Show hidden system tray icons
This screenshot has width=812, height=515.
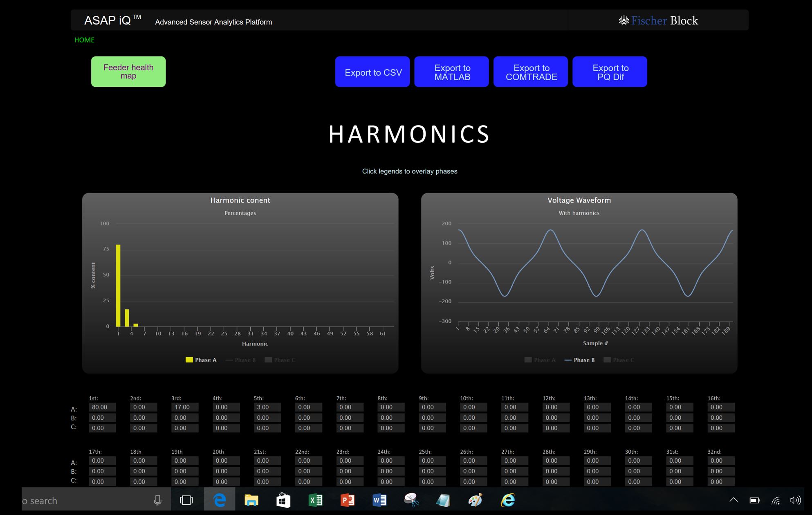733,500
